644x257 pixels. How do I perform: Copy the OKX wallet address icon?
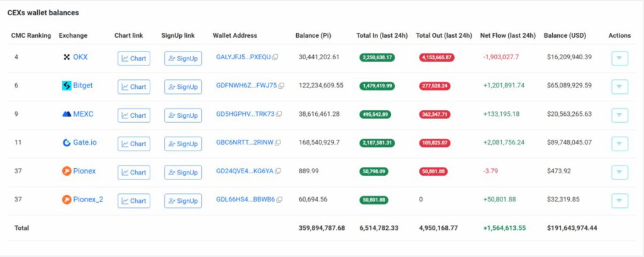275,57
